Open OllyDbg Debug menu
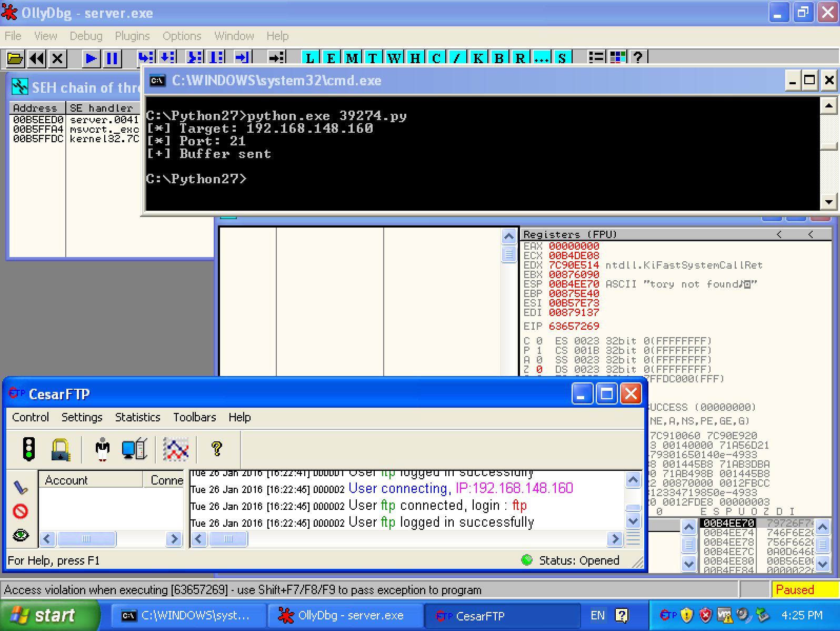 86,36
